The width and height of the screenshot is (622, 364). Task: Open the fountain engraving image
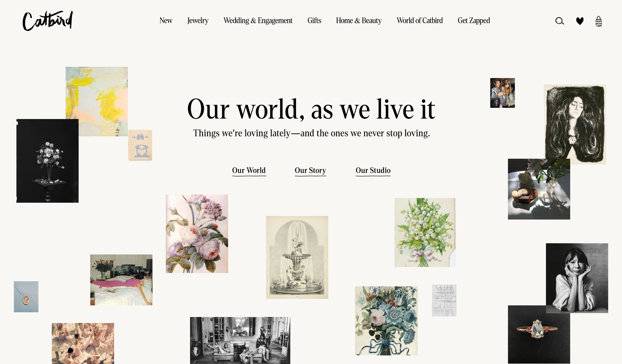point(297,257)
